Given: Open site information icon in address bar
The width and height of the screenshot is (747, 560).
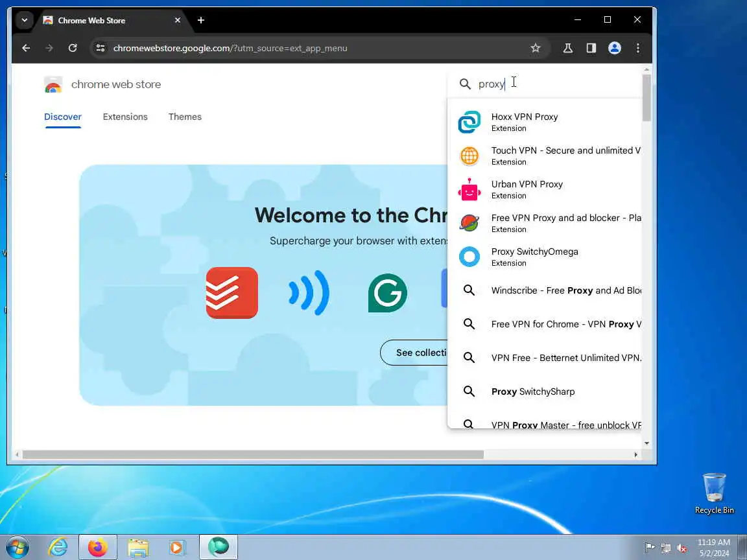Looking at the screenshot, I should [101, 48].
